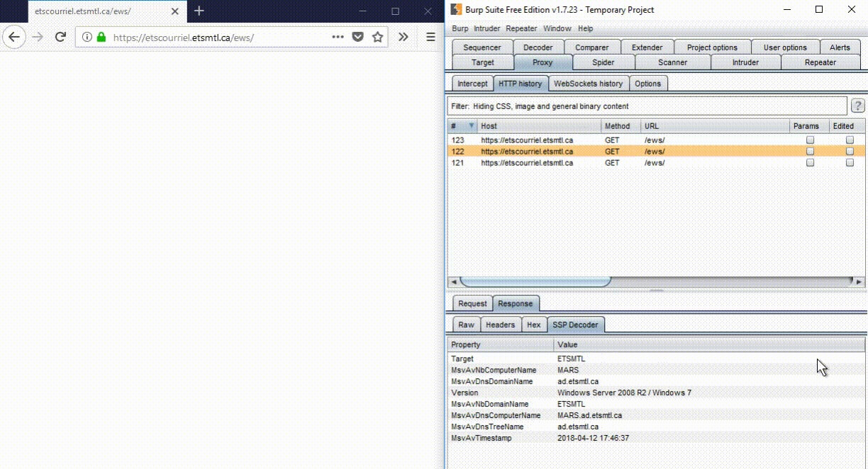
Task: Switch to the Scanner tab
Action: 672,62
